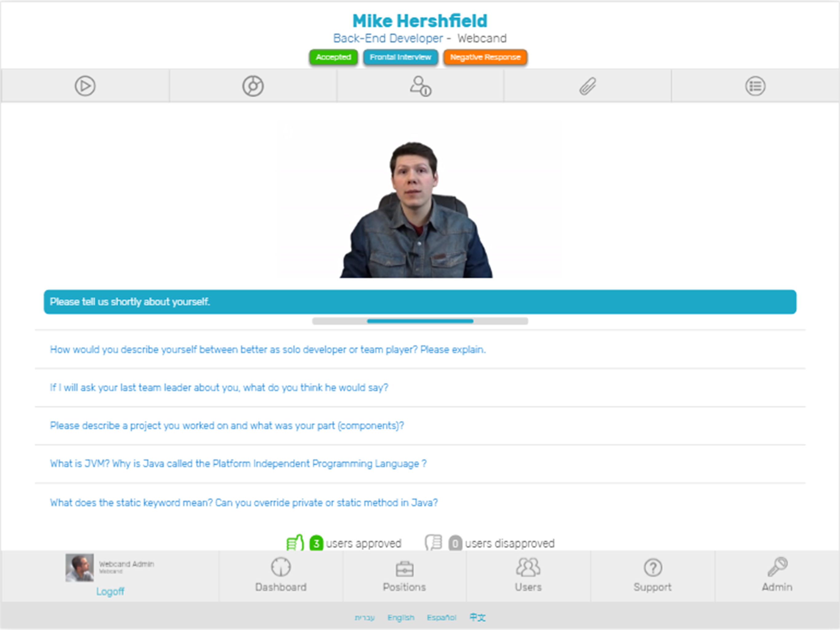Switch language to Español
The height and width of the screenshot is (630, 840).
pos(441,617)
